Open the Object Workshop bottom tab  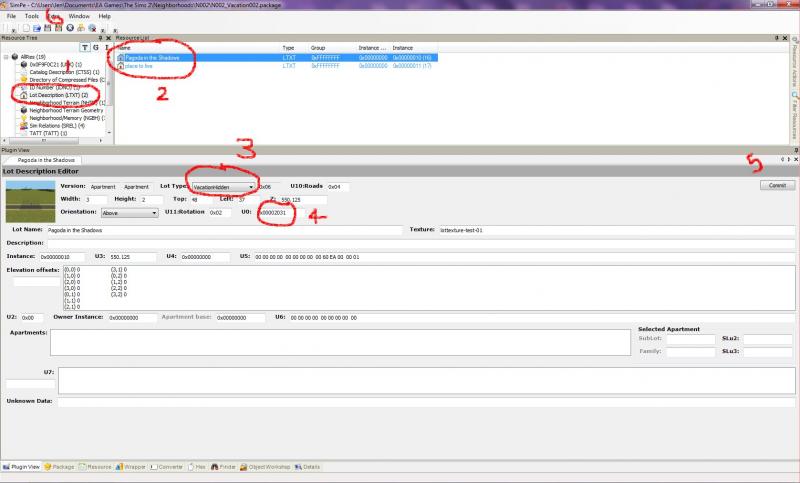pos(266,466)
